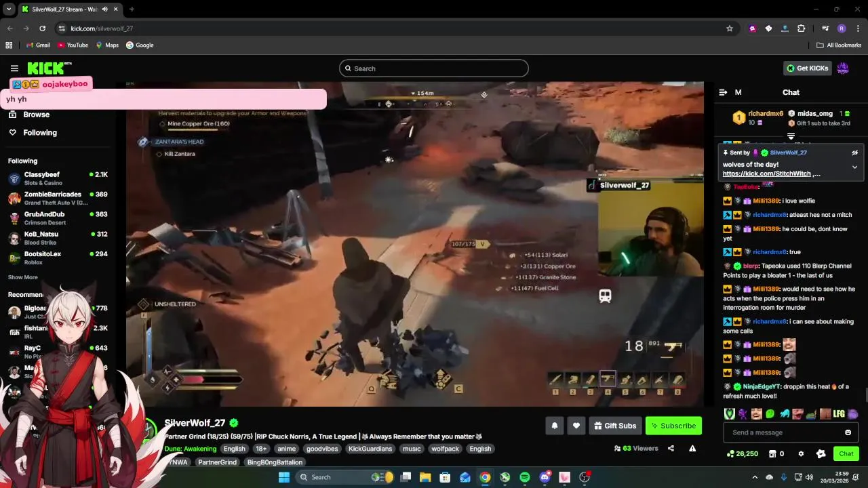The height and width of the screenshot is (488, 868).
Task: Click midas_omg on gift leaderboard
Action: (x=815, y=114)
